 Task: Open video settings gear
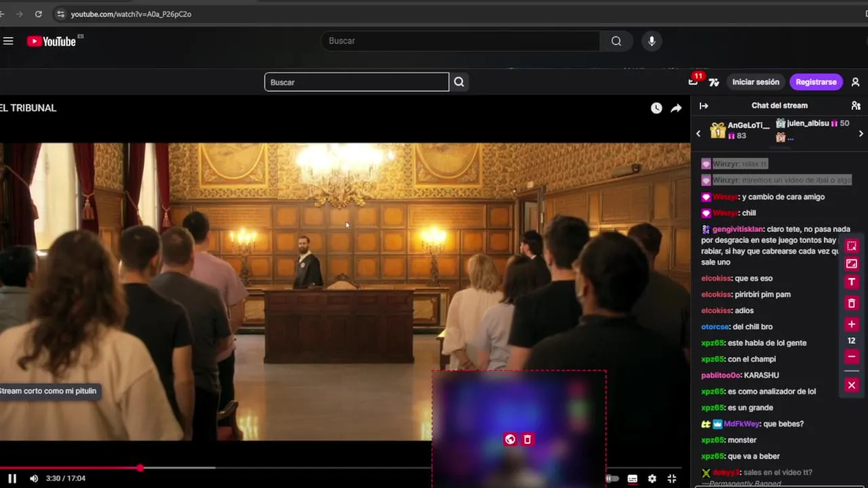pyautogui.click(x=652, y=479)
